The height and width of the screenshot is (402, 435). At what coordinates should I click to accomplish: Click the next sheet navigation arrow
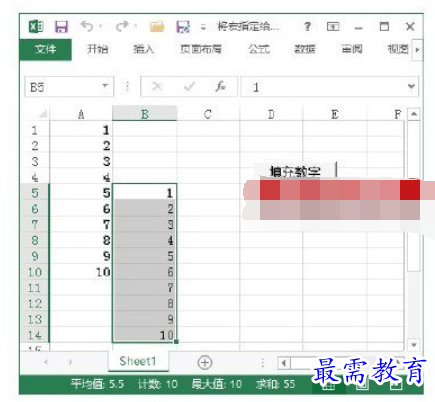[x=70, y=362]
